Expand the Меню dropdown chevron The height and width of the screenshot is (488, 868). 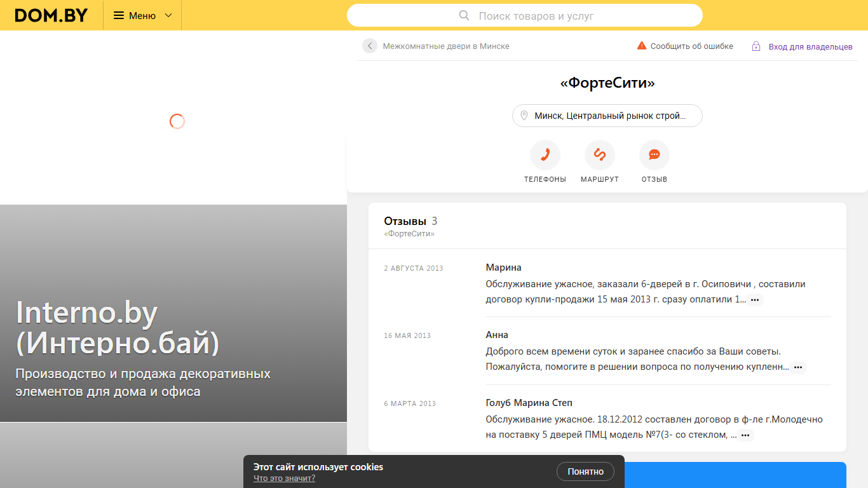point(168,15)
